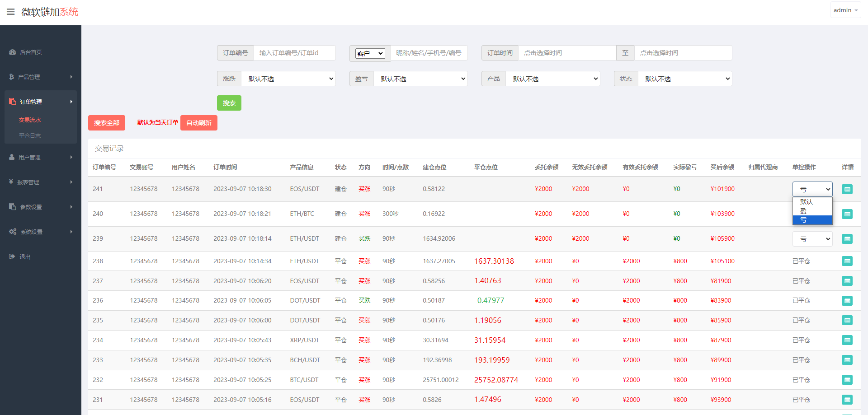This screenshot has height=415, width=868.
Task: Open 用户管理 via the user icon
Action: pos(11,157)
